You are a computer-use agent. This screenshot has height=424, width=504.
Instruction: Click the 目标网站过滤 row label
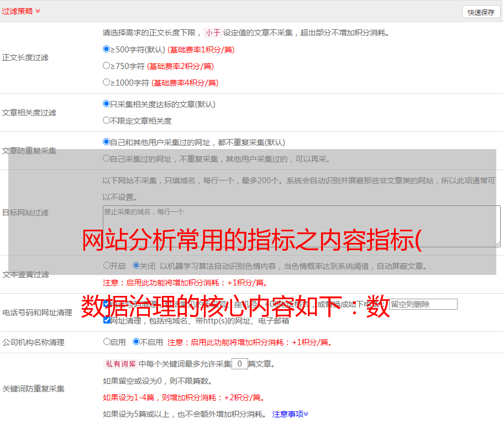click(x=25, y=213)
